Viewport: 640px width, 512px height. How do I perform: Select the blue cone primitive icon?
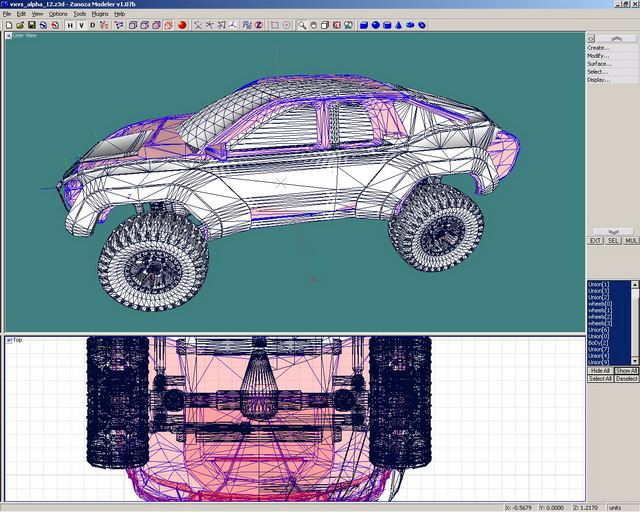(x=399, y=25)
